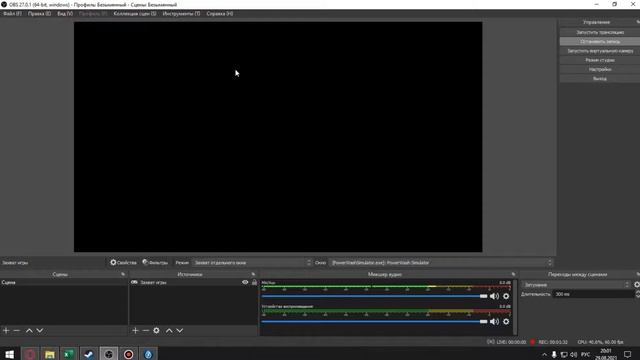Mute the Mic/Aux audio channel
Screen dimensions: 640x360
[x=494, y=296]
